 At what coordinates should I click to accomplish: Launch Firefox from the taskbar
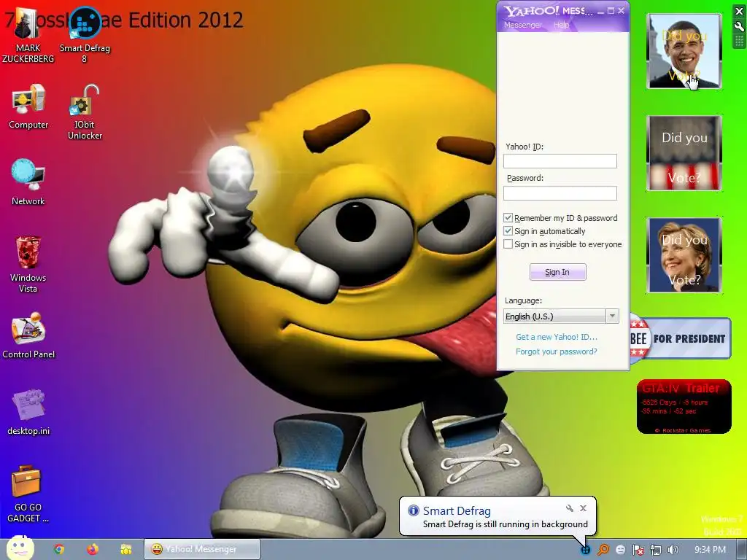coord(93,550)
